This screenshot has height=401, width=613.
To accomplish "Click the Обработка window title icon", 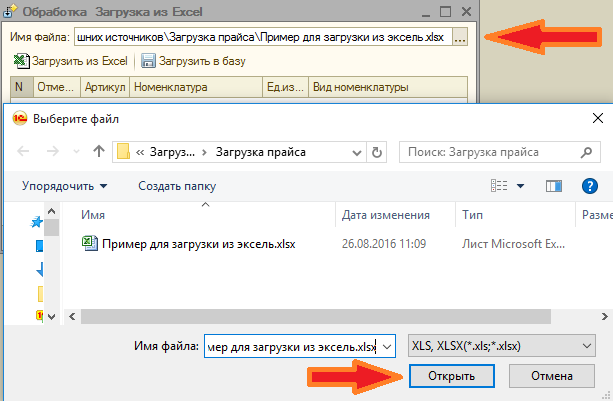I will tap(10, 11).
